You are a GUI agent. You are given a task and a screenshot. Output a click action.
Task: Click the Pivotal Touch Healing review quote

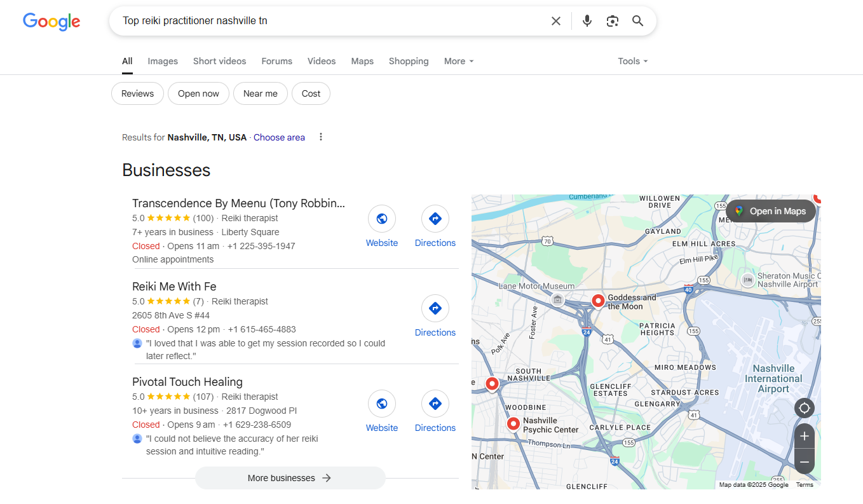(232, 445)
